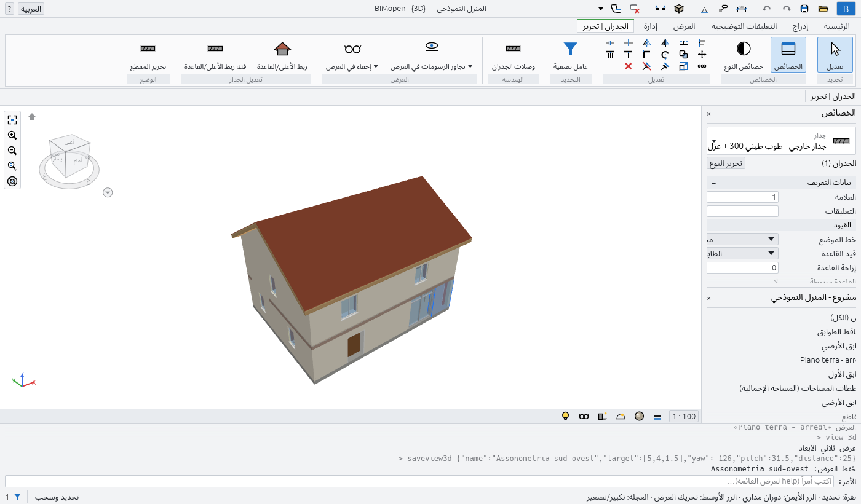Click the 3D box view icon
The width and height of the screenshot is (861, 504).
point(679,9)
